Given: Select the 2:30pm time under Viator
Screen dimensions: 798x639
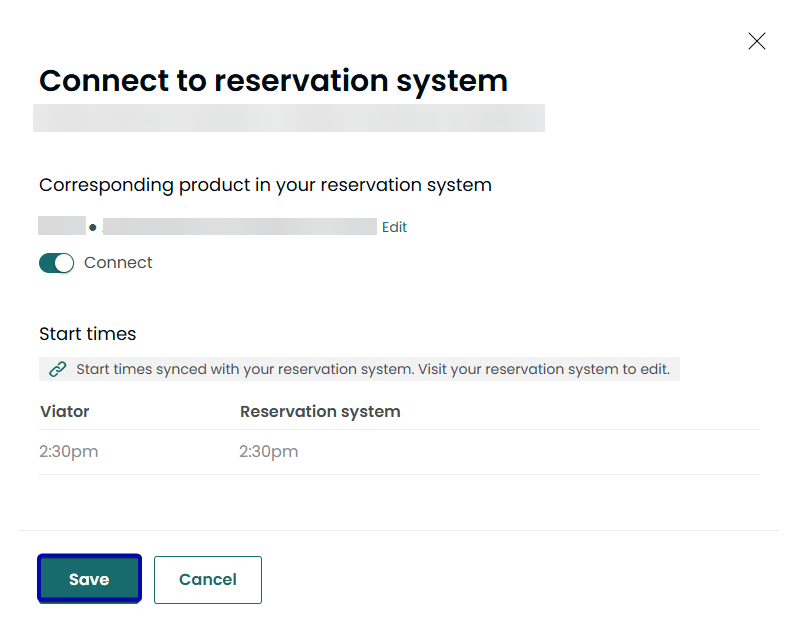Looking at the screenshot, I should tap(69, 452).
